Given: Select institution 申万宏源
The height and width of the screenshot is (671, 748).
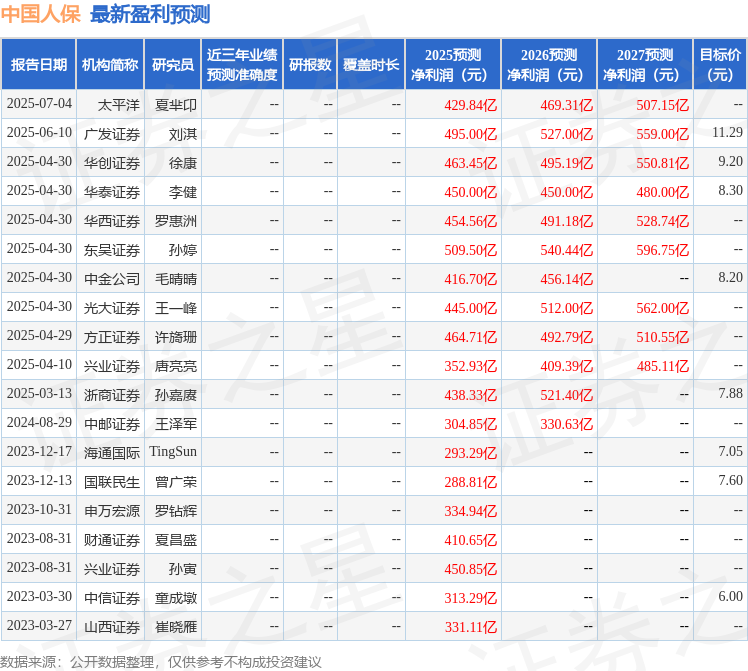Looking at the screenshot, I should coord(112,511).
